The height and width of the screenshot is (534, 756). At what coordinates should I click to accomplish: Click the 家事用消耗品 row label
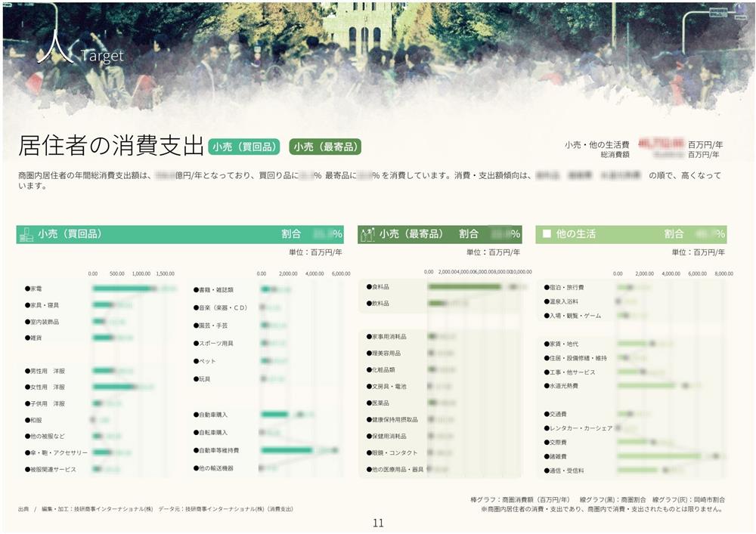coord(386,337)
